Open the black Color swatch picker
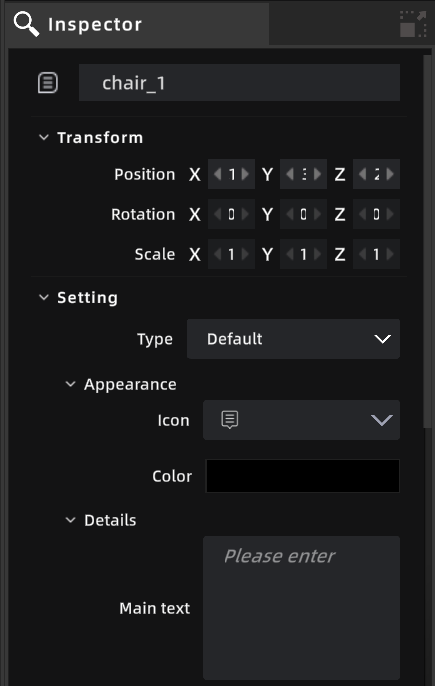 (302, 476)
